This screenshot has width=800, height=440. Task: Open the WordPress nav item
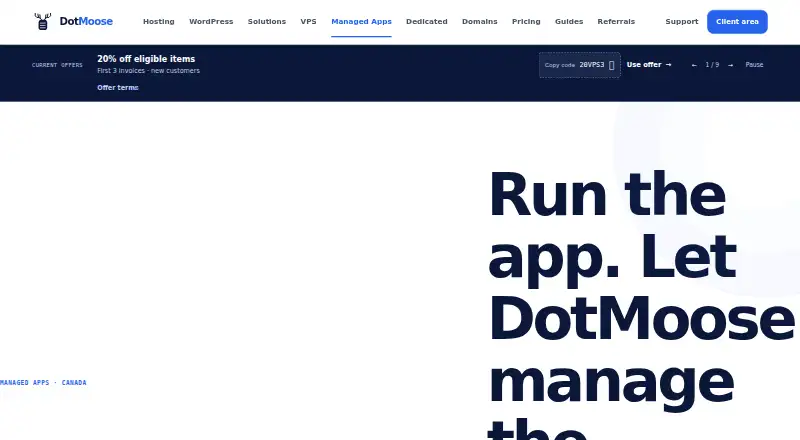tap(211, 21)
